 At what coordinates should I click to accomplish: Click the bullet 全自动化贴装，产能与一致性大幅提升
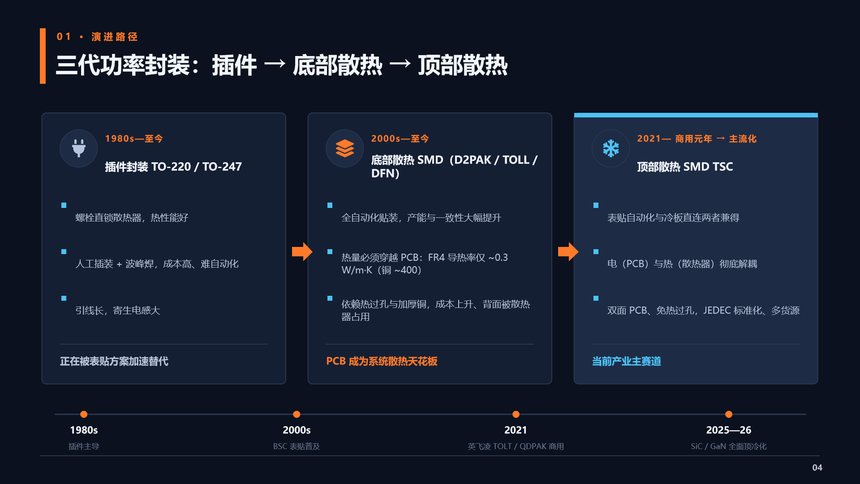pos(421,218)
